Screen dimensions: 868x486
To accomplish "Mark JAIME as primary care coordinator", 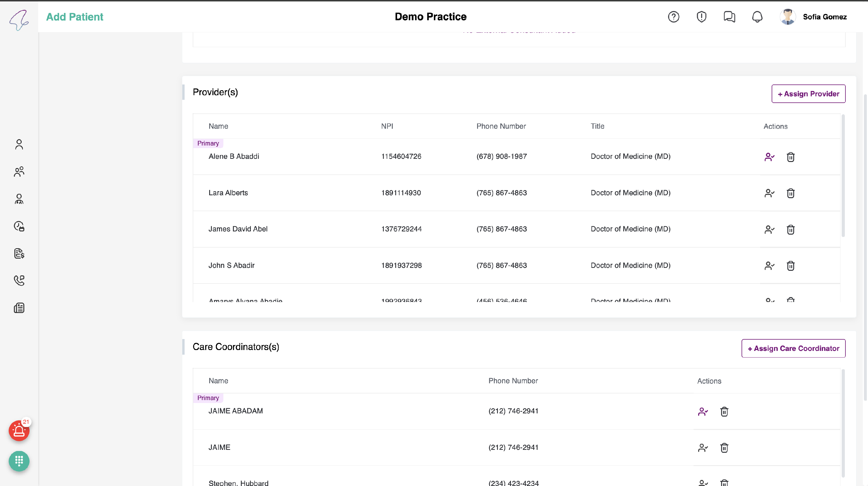I will point(703,448).
